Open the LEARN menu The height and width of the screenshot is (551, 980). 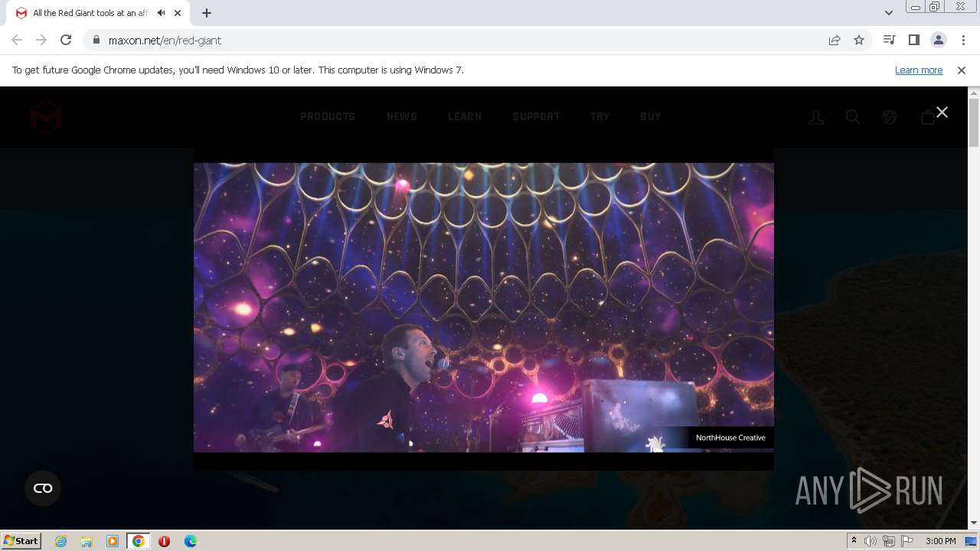tap(465, 116)
